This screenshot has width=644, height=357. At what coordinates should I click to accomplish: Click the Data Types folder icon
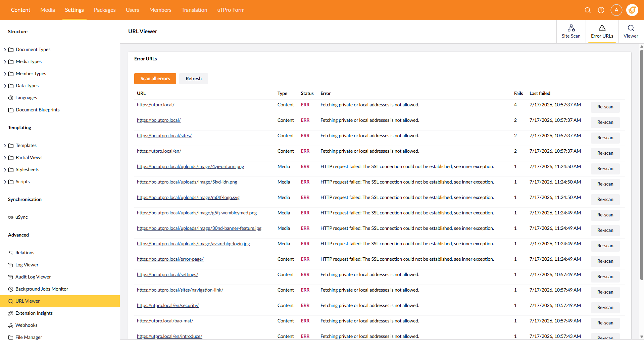11,86
